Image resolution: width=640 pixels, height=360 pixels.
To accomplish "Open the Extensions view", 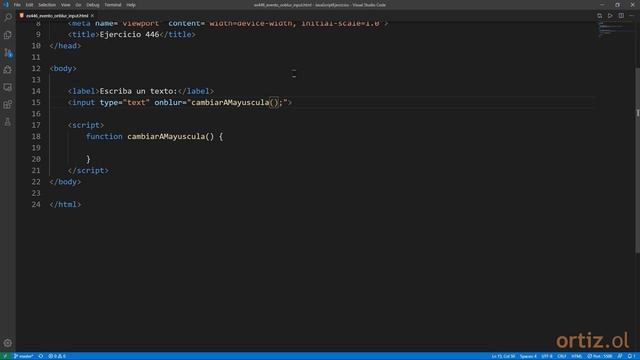I will point(8,104).
